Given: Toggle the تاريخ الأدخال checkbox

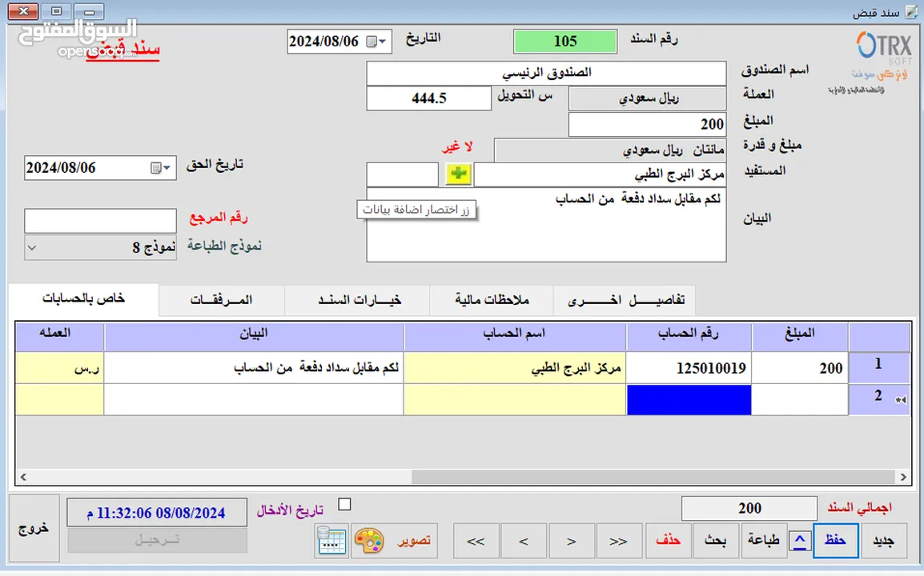Looking at the screenshot, I should [x=345, y=505].
